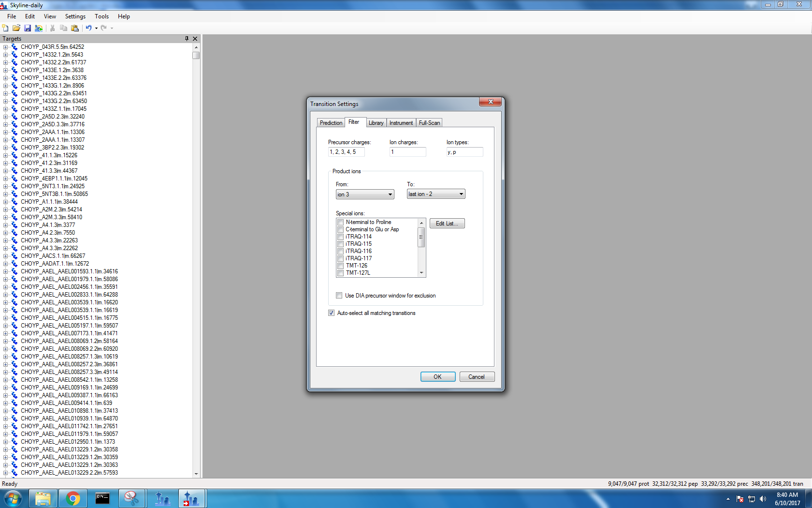Image resolution: width=812 pixels, height=508 pixels.
Task: Close the Targets panel
Action: pyautogui.click(x=195, y=39)
